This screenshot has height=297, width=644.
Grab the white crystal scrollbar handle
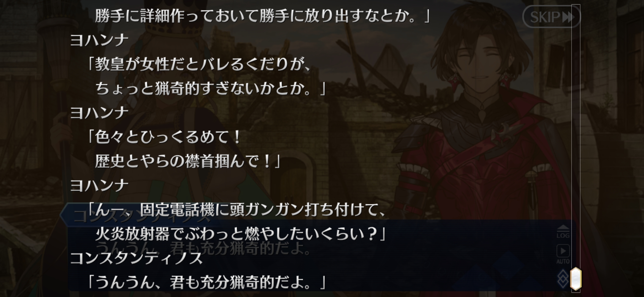(x=576, y=279)
